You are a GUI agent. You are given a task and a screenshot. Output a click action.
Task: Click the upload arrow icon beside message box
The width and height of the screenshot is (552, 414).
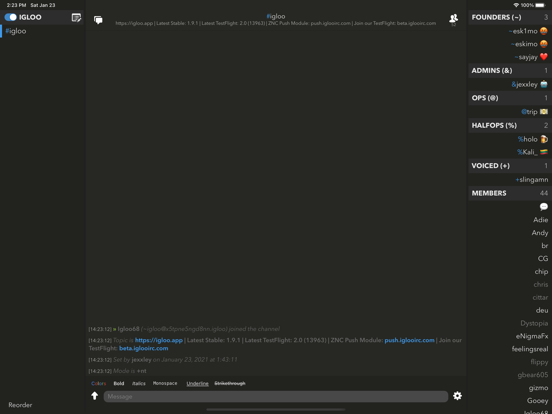click(x=94, y=396)
